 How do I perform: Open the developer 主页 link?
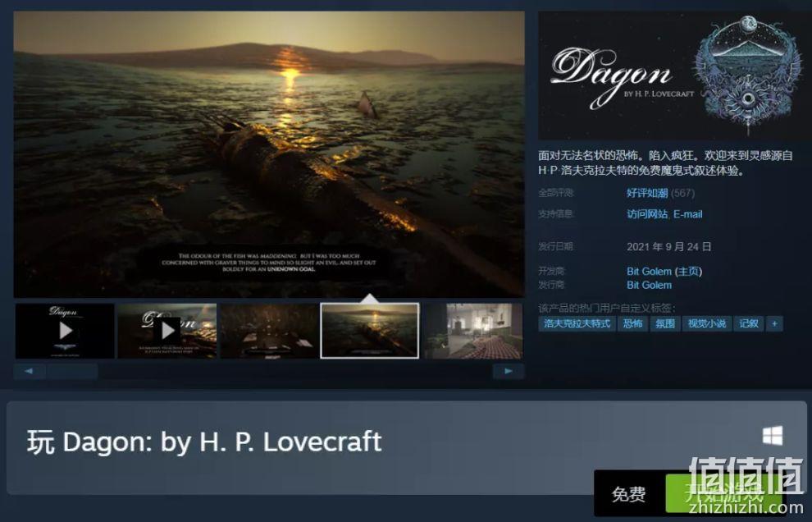click(688, 271)
